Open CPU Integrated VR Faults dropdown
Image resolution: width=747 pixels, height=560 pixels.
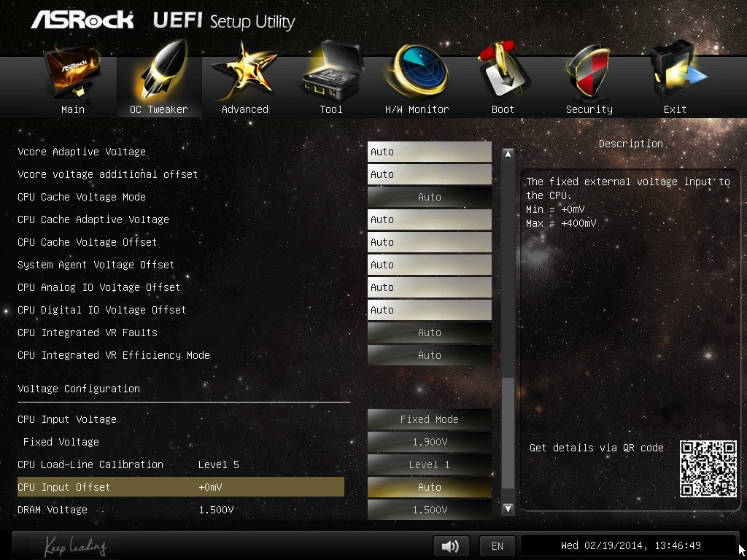click(x=429, y=332)
